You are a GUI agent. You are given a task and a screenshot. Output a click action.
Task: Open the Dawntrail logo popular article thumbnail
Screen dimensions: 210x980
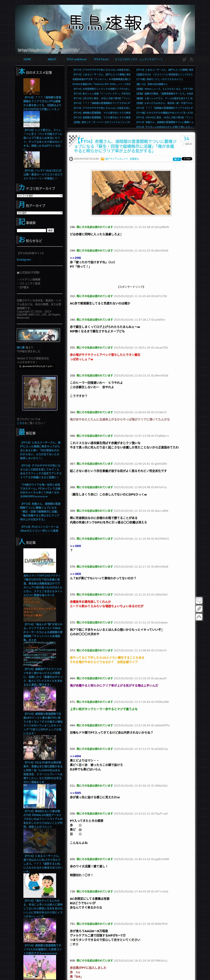tap(40, 560)
